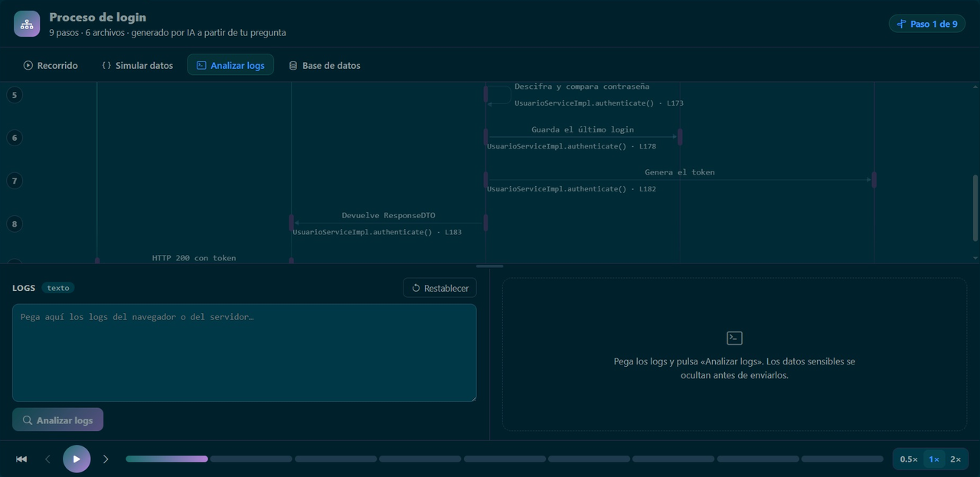Select step 7 row number
This screenshot has width=980, height=477.
pyautogui.click(x=13, y=181)
